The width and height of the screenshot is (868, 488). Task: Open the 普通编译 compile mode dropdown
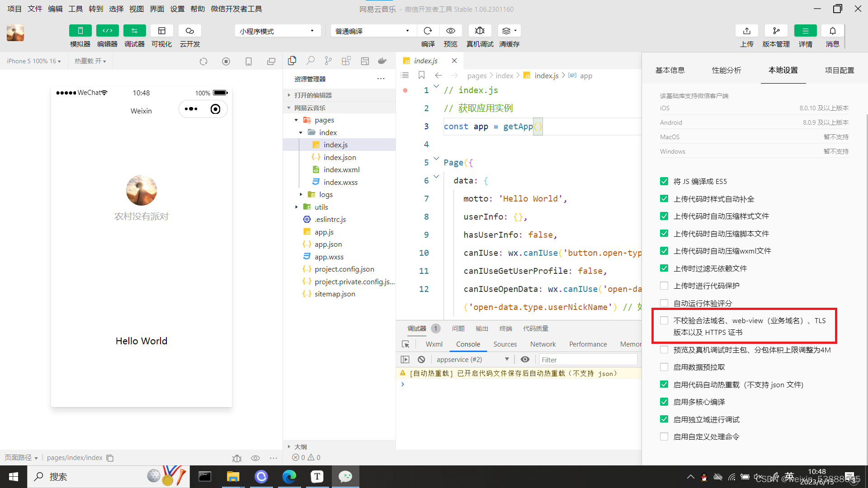(x=373, y=31)
